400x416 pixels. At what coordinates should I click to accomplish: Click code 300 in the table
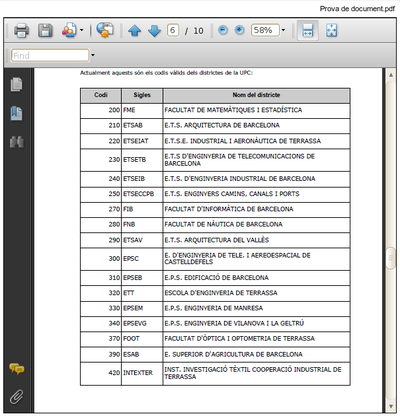(114, 259)
